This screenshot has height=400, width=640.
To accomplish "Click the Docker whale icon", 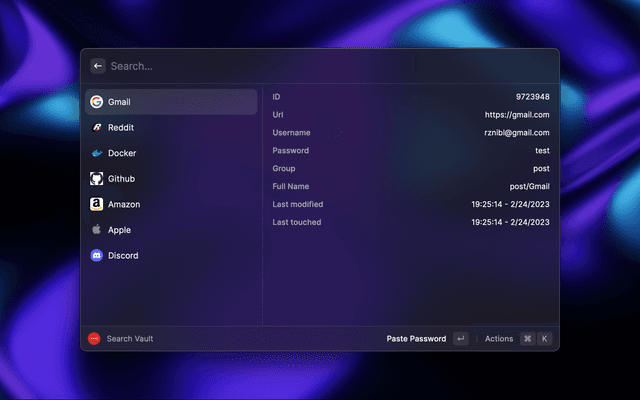I will (x=97, y=154).
